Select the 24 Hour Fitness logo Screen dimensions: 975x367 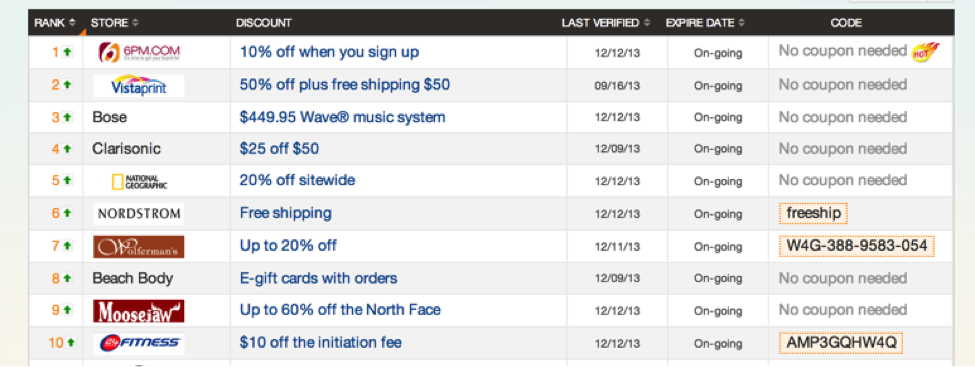pyautogui.click(x=139, y=343)
